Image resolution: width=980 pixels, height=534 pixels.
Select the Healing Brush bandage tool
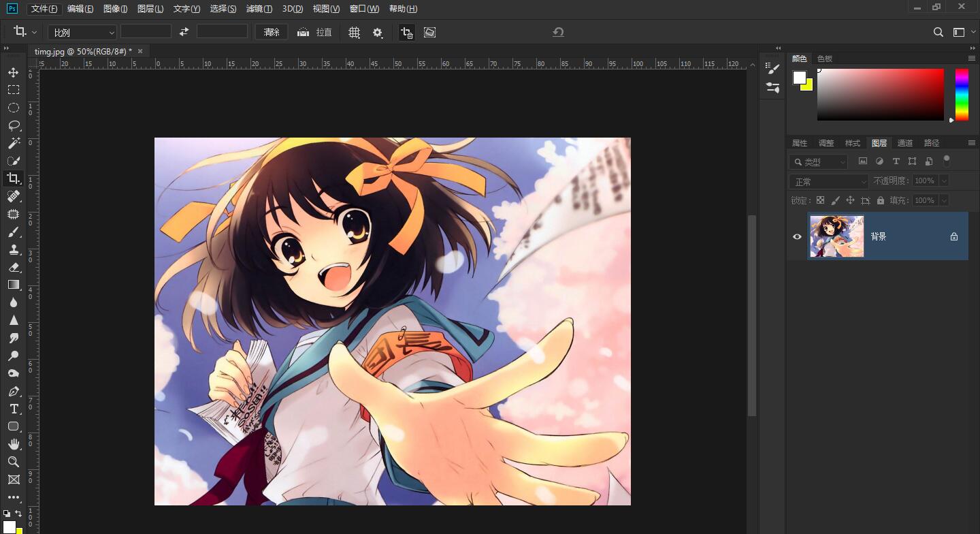tap(13, 196)
